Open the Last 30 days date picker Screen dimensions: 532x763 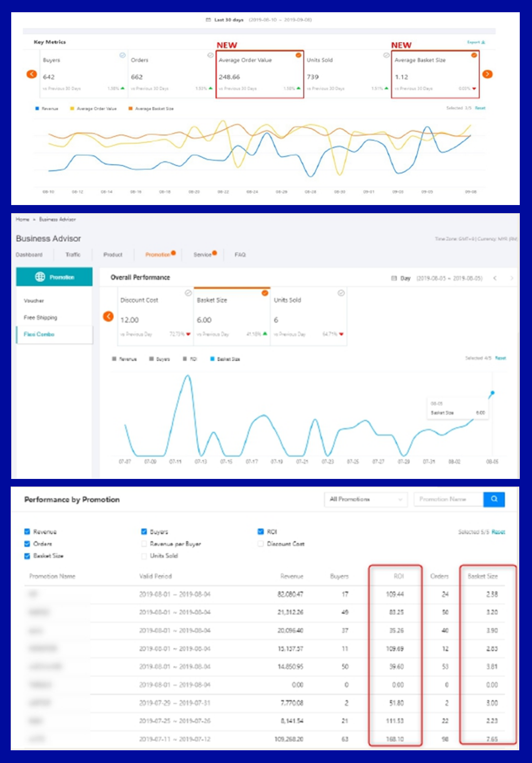click(x=259, y=20)
